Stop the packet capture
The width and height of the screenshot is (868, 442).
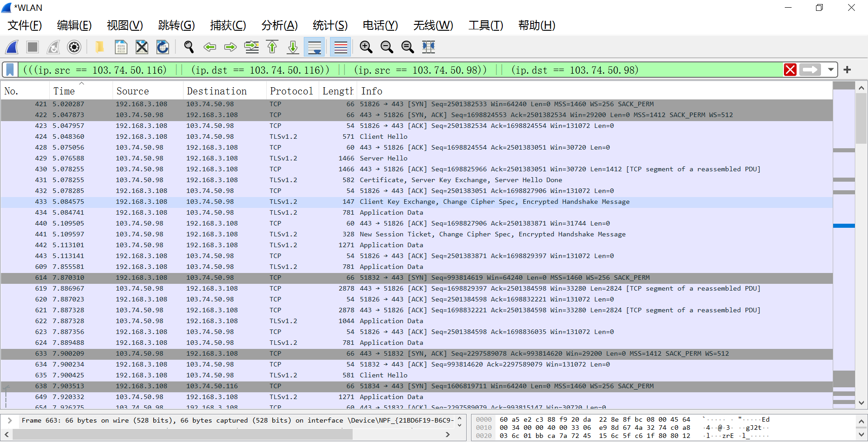(x=33, y=47)
